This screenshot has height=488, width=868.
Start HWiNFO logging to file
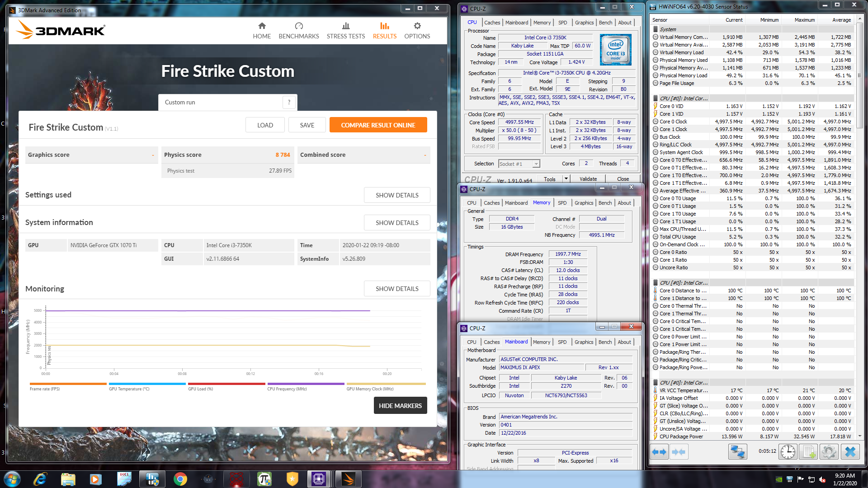(x=809, y=451)
